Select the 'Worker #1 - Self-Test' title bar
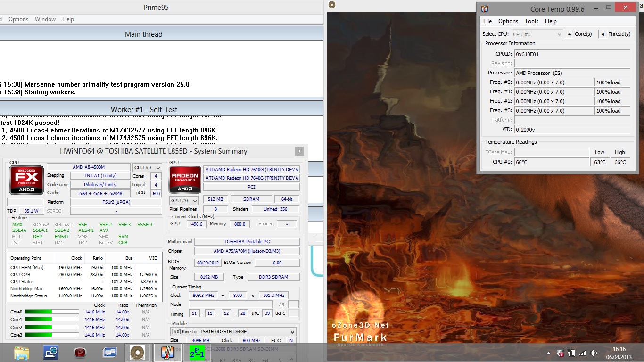The height and width of the screenshot is (362, 644). tap(144, 110)
